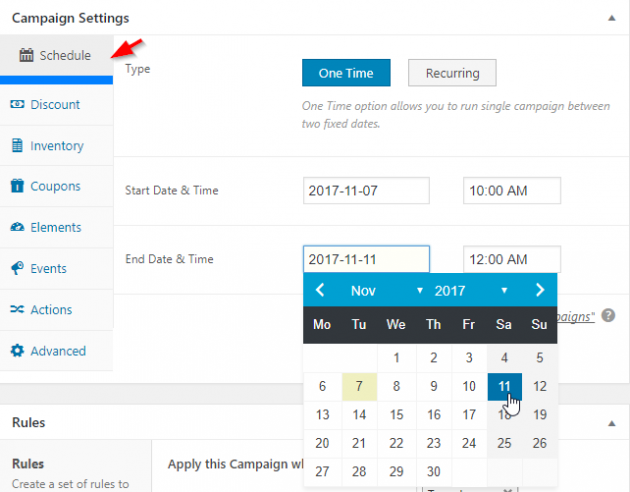Viewport: 630px width, 492px height.
Task: Click the Actions shuffle icon
Action: click(17, 309)
